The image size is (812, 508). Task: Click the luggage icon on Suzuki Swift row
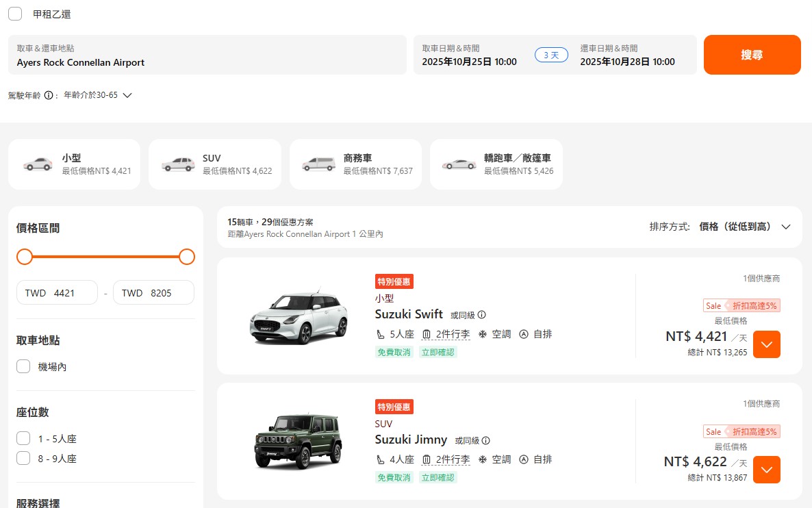(427, 335)
